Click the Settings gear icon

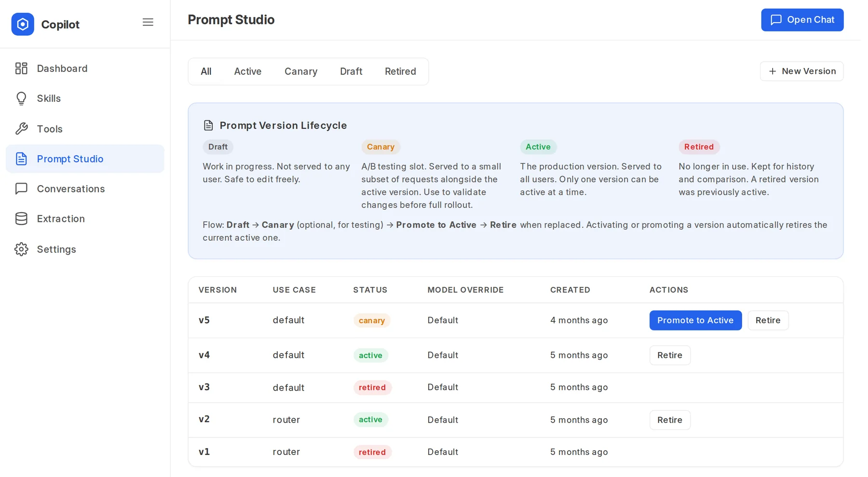(21, 249)
